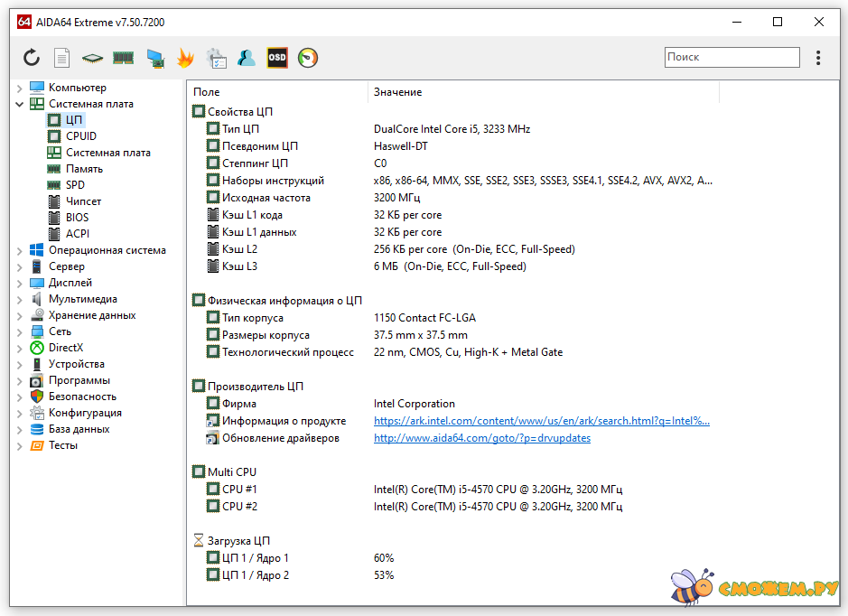Click the memory module toolbar icon

point(124,57)
